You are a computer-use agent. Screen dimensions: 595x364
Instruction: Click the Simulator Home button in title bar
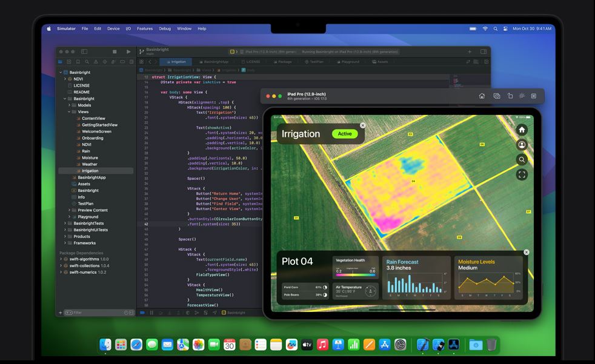click(x=482, y=96)
